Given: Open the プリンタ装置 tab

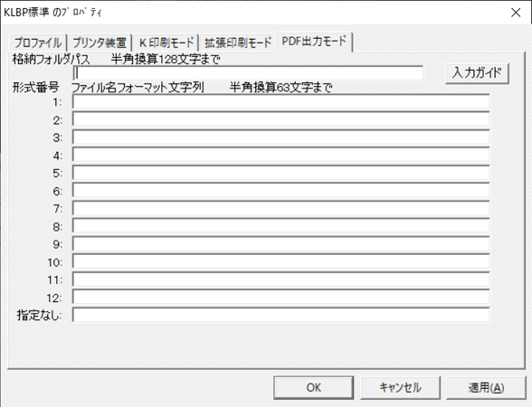Looking at the screenshot, I should pyautogui.click(x=100, y=43).
